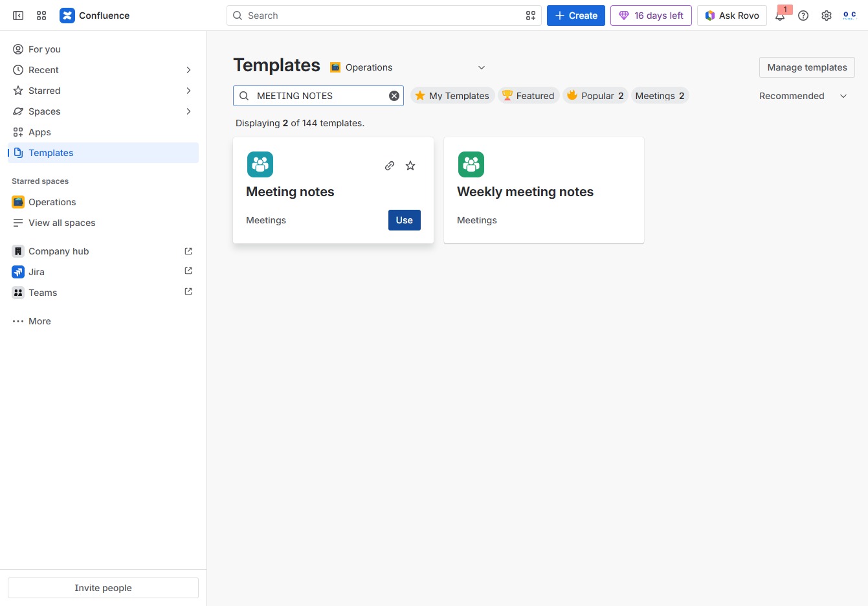Open Spaces in sidebar

point(103,111)
